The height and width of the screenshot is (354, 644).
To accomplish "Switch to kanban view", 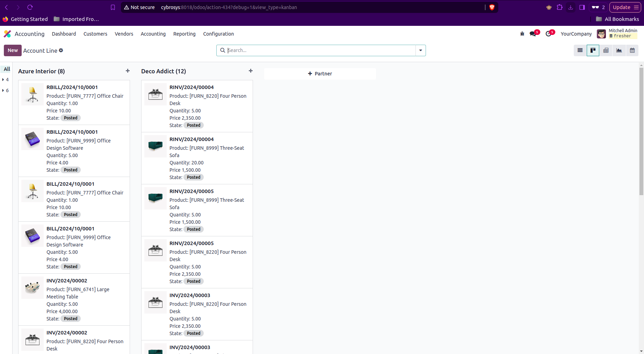I will pyautogui.click(x=593, y=51).
